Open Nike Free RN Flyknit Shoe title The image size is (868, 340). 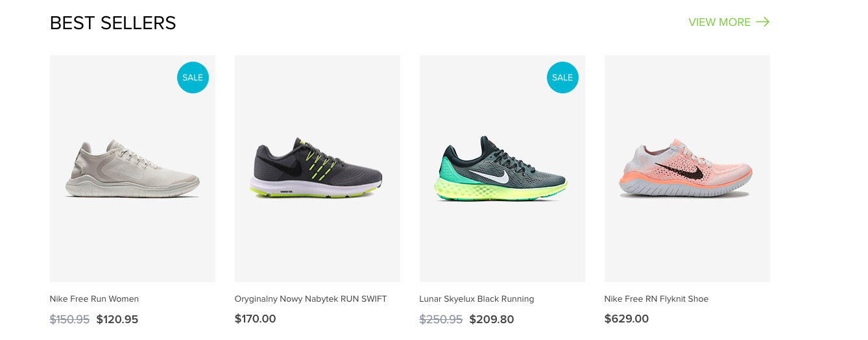pos(657,299)
